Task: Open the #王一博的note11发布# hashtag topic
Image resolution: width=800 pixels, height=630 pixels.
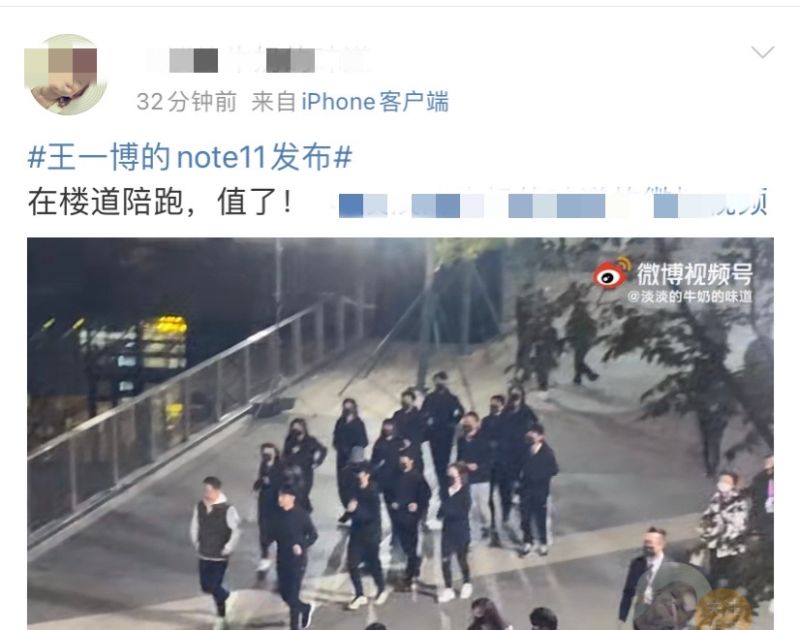Action: click(x=190, y=157)
